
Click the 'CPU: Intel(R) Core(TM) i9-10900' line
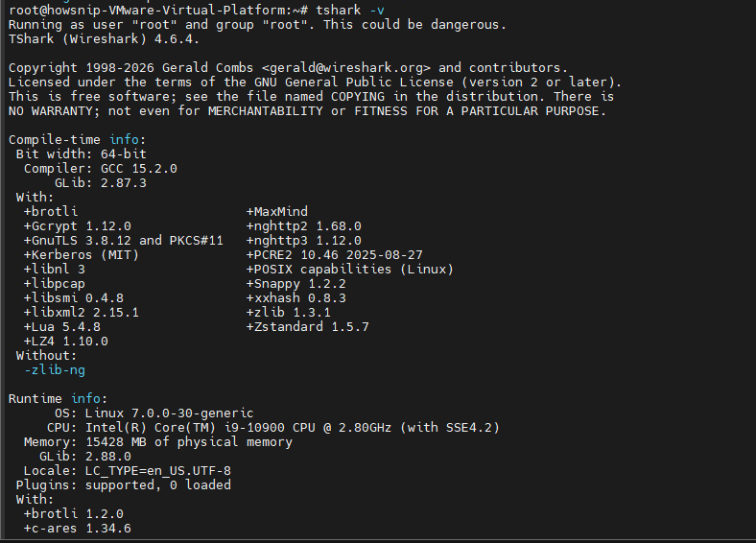[272, 428]
